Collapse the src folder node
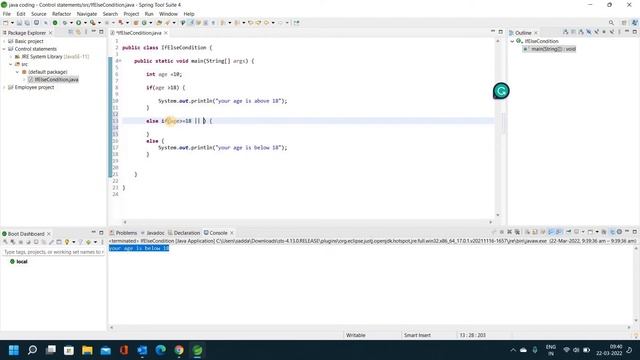This screenshot has width=640, height=360. pyautogui.click(x=11, y=64)
